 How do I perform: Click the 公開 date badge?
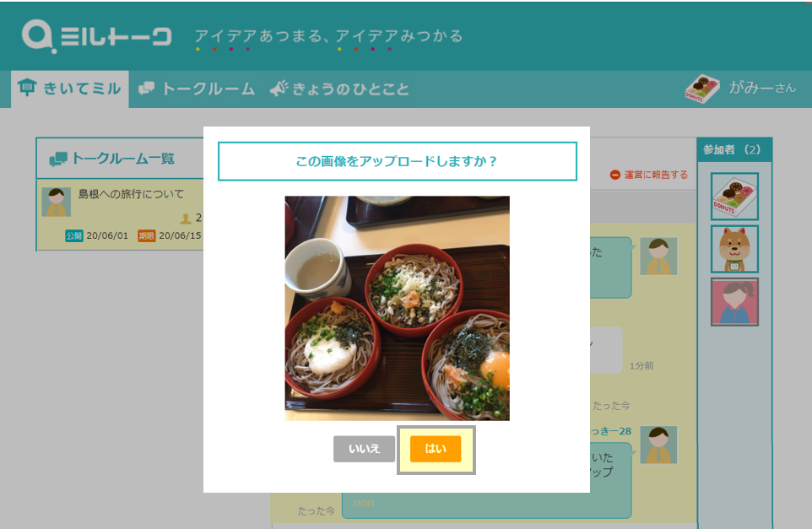[x=74, y=235]
